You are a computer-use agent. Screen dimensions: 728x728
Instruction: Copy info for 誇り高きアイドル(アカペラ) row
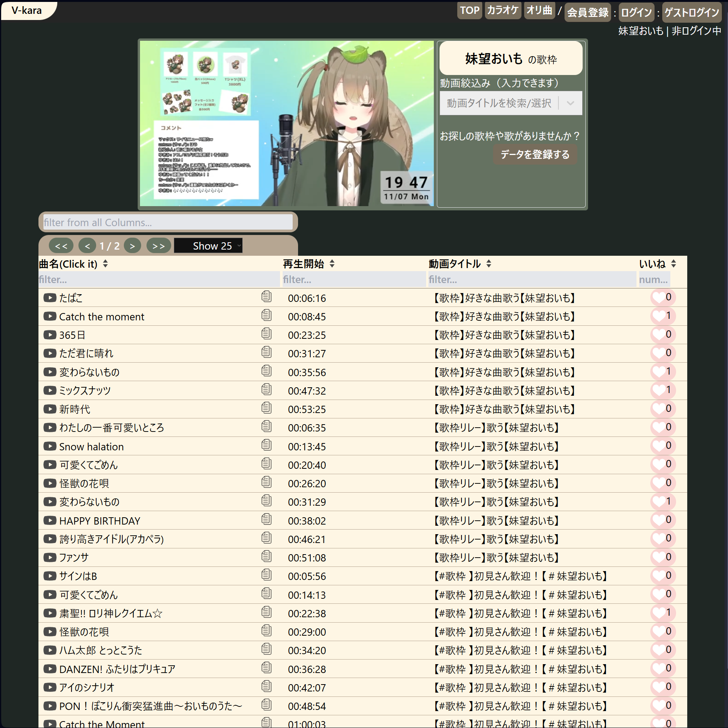pos(267,538)
